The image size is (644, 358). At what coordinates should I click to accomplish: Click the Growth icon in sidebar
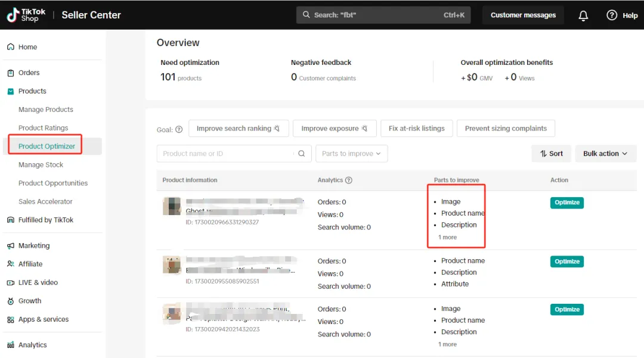11,301
